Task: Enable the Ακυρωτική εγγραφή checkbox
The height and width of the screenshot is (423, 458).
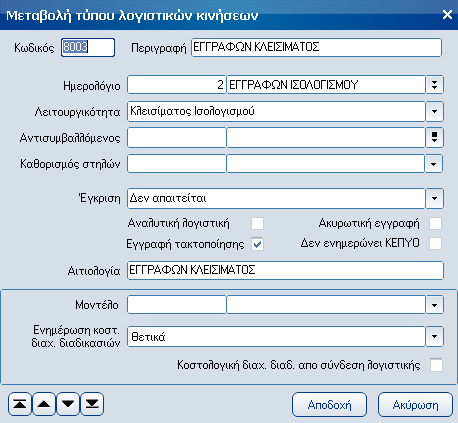Action: (x=436, y=223)
